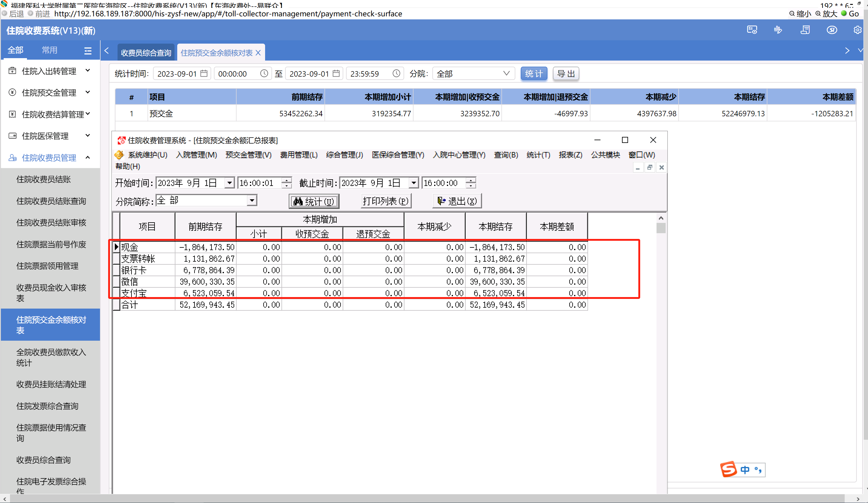The width and height of the screenshot is (868, 503).
Task: Close the 住院预交金余额核对表 tab
Action: click(258, 53)
